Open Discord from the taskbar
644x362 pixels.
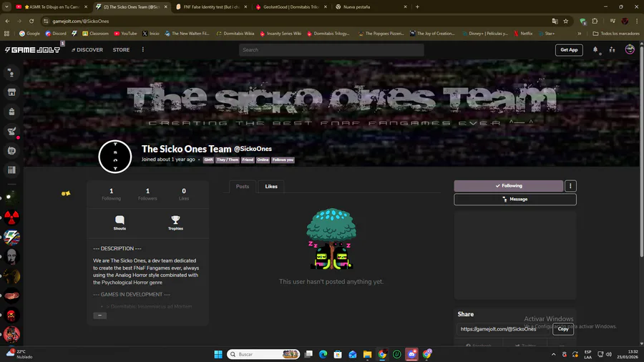(x=411, y=354)
